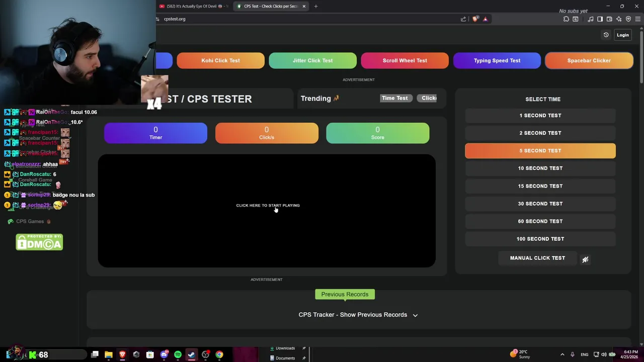The width and height of the screenshot is (644, 362).
Task: Open the Kohi Click Test page
Action: pos(220,60)
